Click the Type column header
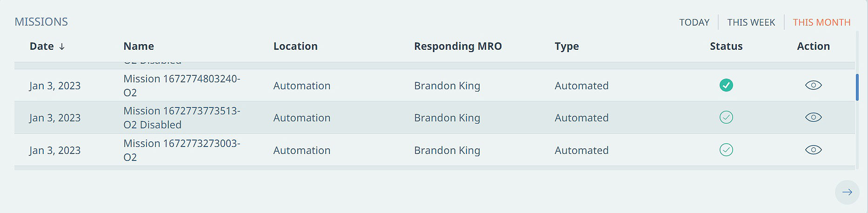Viewport: 868px width, 213px height. point(567,46)
